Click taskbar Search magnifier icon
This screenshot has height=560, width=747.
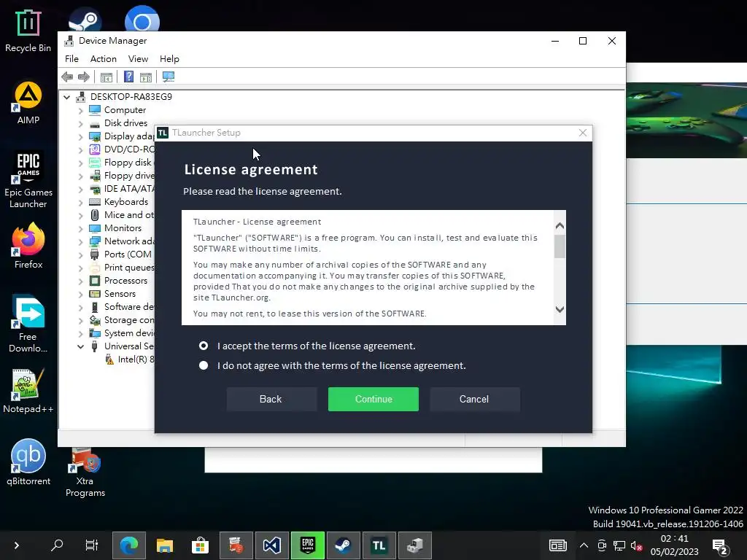[x=57, y=545]
